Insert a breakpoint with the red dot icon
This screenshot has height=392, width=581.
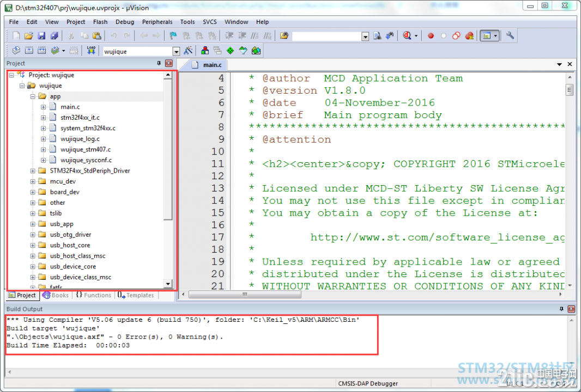click(x=431, y=36)
